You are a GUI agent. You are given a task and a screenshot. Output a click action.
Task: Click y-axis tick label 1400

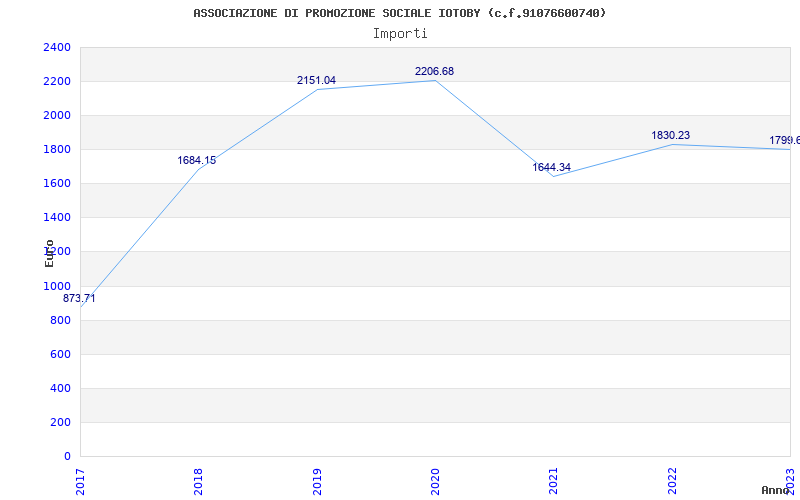tap(57, 218)
